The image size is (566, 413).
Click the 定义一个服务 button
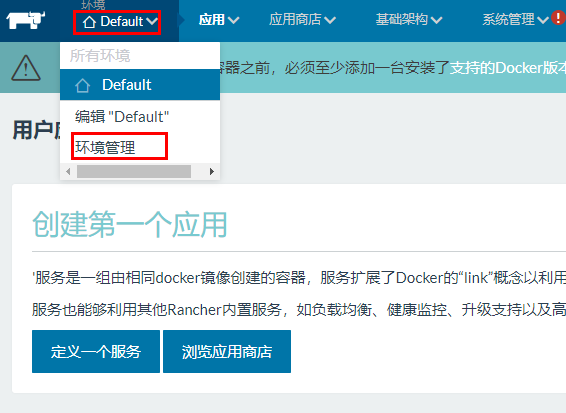[x=96, y=351]
